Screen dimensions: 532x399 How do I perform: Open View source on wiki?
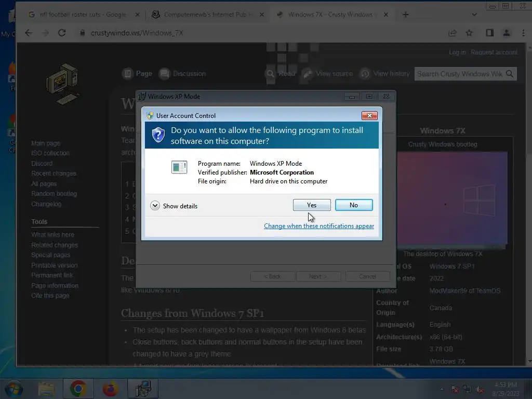tap(328, 74)
